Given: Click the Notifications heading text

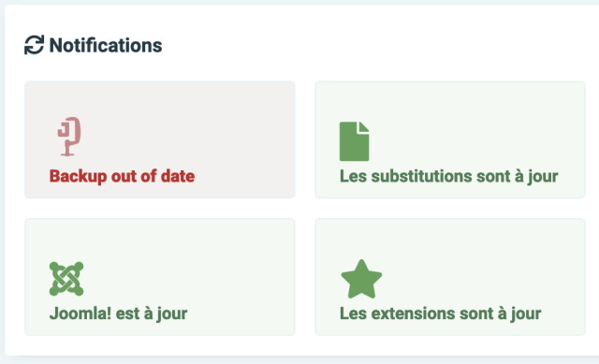Looking at the screenshot, I should click(x=106, y=45).
